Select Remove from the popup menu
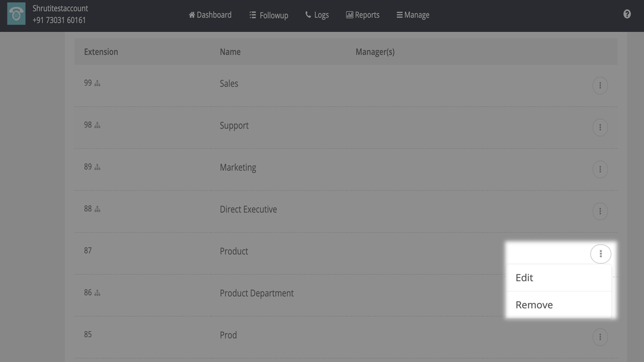 tap(534, 305)
